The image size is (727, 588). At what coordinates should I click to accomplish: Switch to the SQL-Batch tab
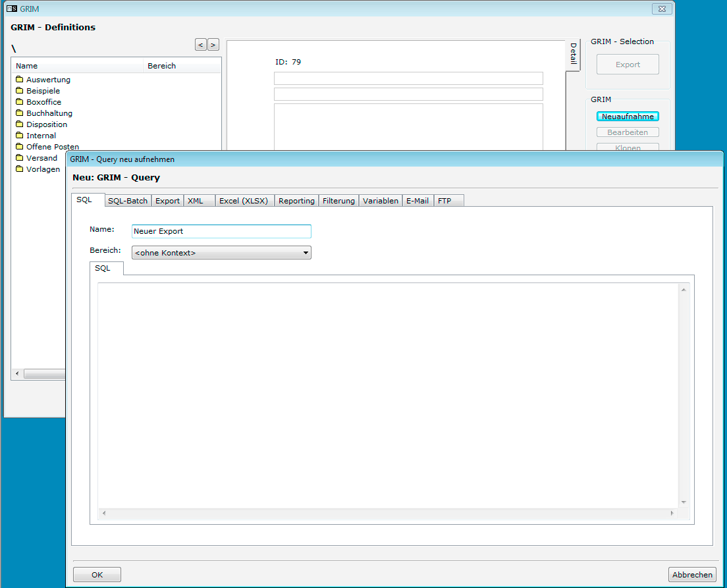[x=128, y=201]
